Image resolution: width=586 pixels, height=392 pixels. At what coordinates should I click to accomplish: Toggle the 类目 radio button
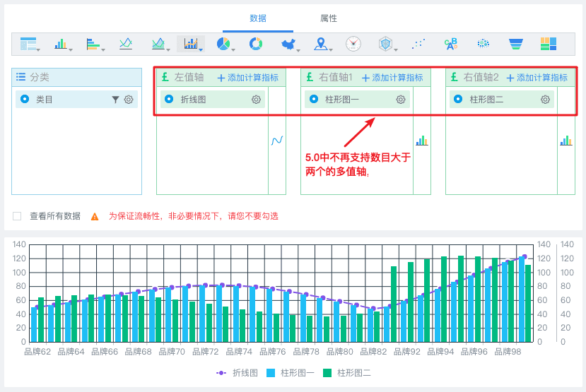[x=25, y=99]
